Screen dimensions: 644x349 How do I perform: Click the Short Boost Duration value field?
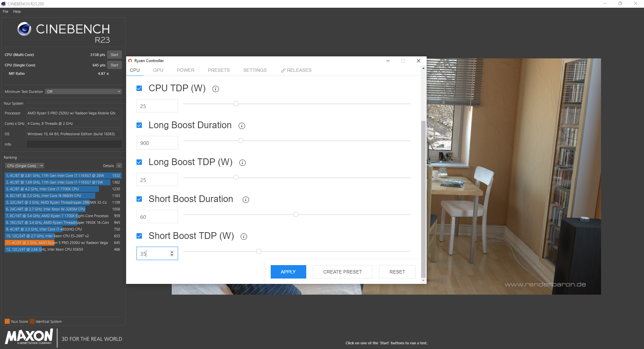point(157,217)
